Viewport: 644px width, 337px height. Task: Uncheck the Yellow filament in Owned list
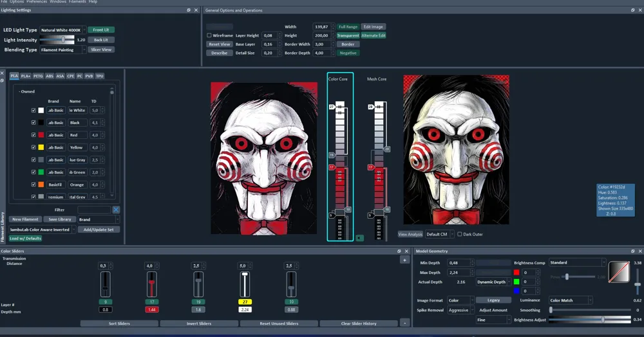tap(33, 147)
